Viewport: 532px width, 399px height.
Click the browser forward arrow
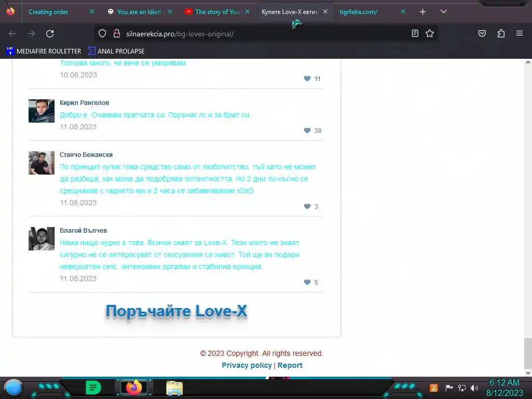point(31,34)
